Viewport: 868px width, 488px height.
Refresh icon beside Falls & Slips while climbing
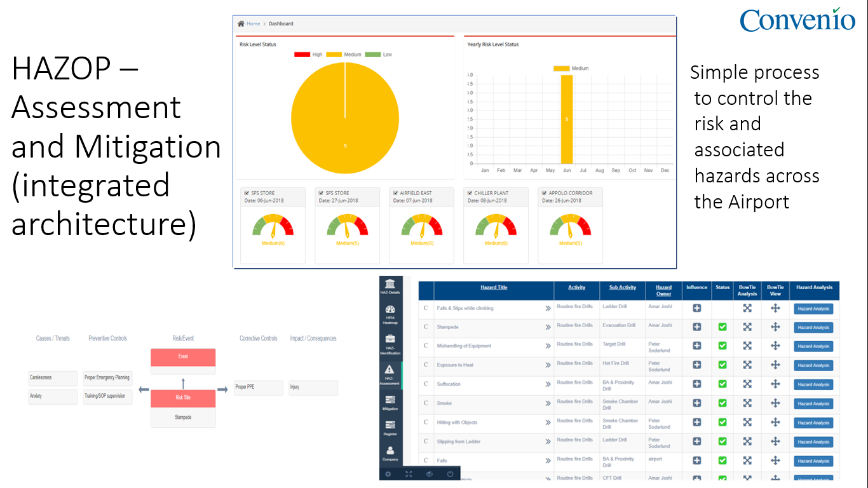pos(426,308)
